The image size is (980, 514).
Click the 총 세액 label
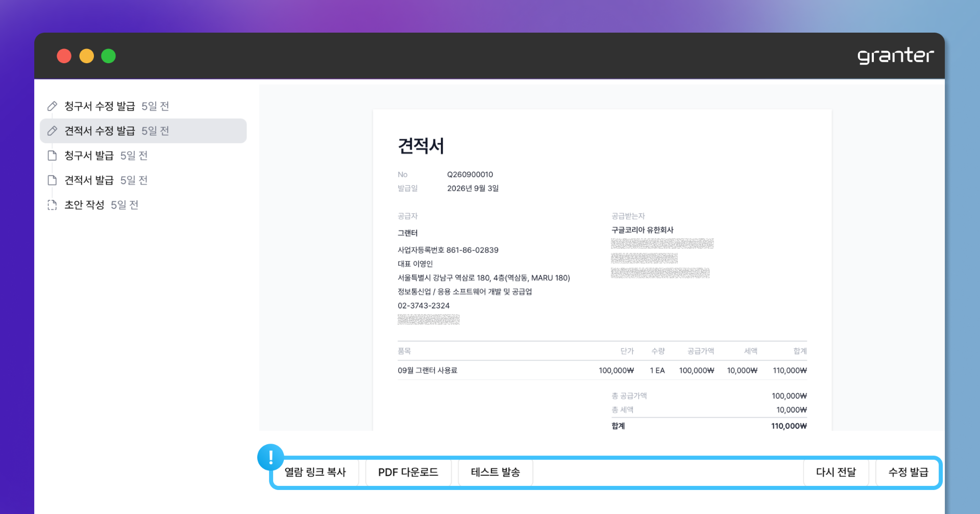(623, 409)
